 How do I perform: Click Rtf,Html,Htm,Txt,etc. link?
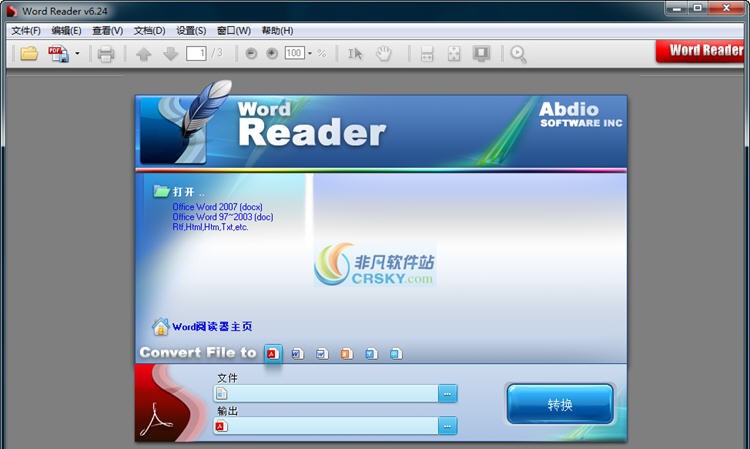point(210,227)
